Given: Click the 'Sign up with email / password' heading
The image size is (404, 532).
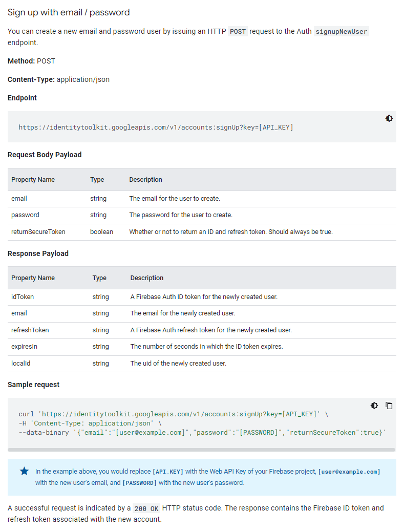Looking at the screenshot, I should (x=69, y=13).
